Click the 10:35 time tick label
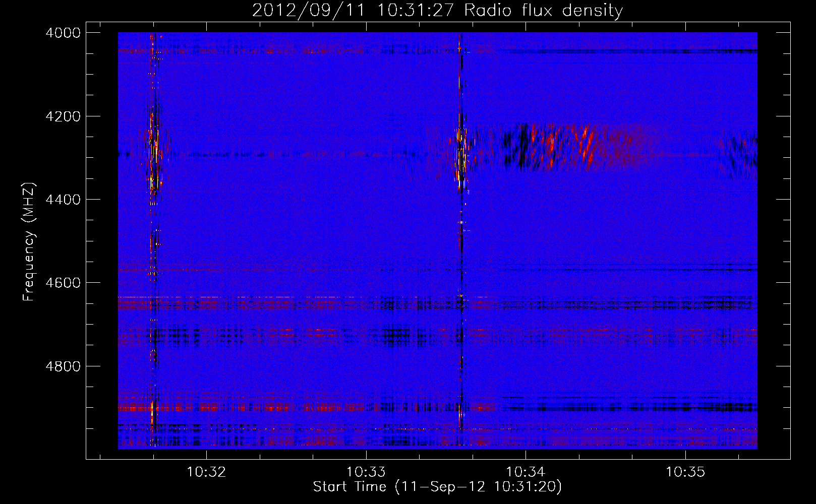816x504 pixels. (x=685, y=472)
